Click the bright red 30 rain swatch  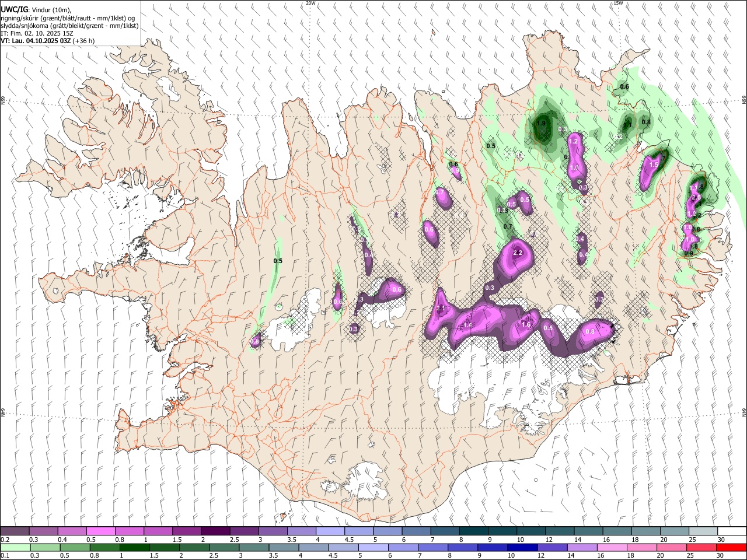click(x=731, y=548)
